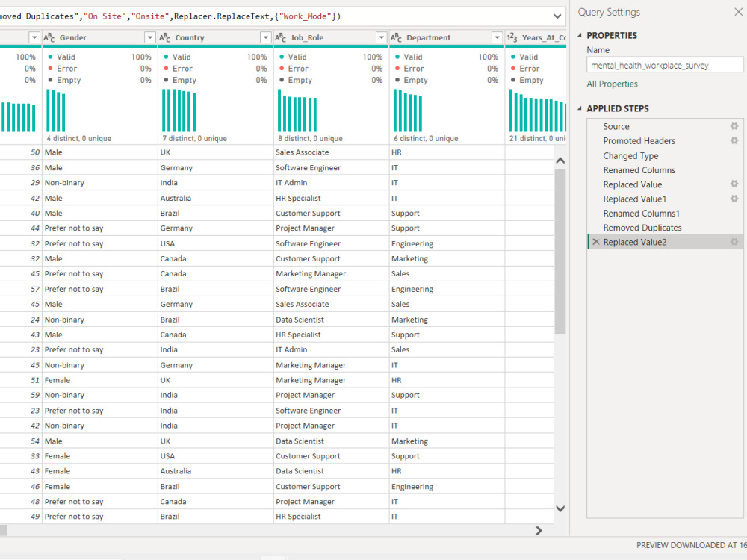Screen dimensions: 747x560
Task: Select the Renamed Columns applied step
Action: pyautogui.click(x=639, y=170)
